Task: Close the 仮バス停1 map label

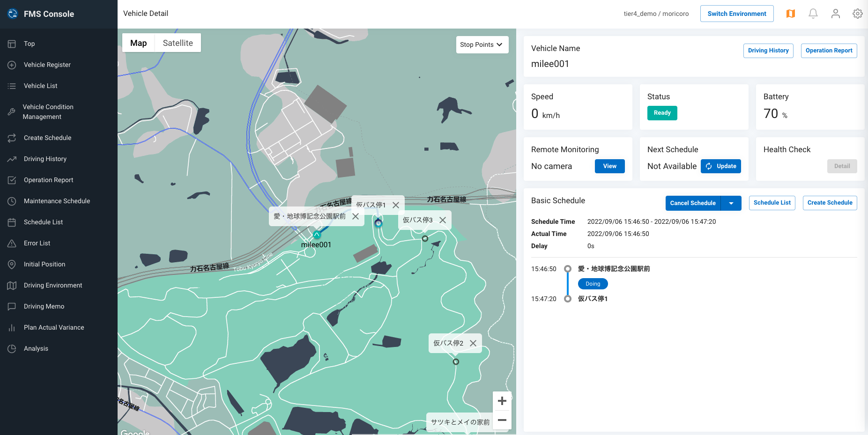Action: click(396, 205)
